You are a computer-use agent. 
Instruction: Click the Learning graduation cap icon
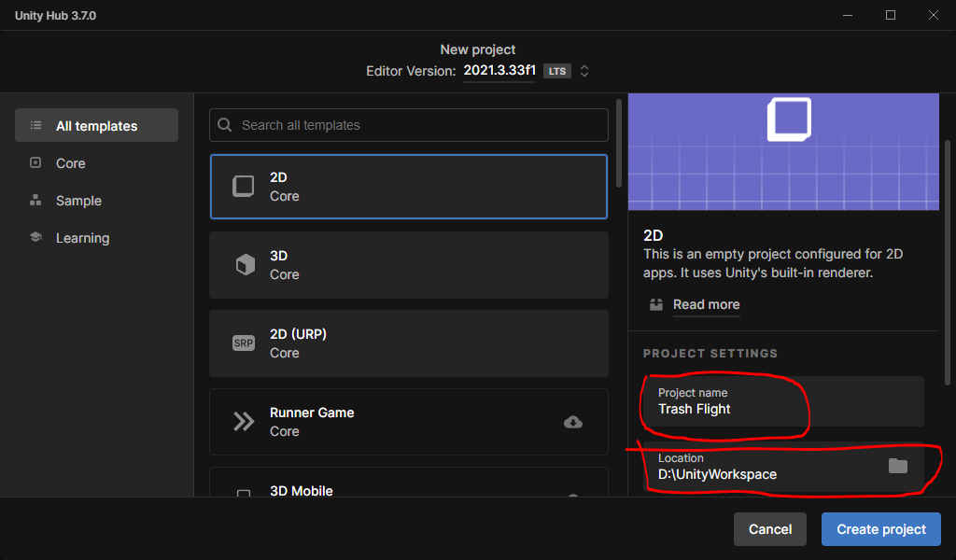click(x=35, y=238)
